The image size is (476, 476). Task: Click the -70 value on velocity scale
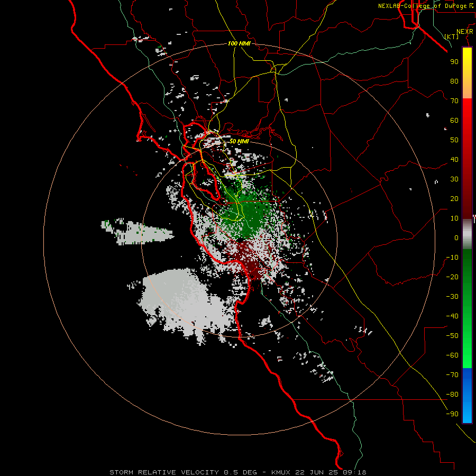tap(452, 375)
